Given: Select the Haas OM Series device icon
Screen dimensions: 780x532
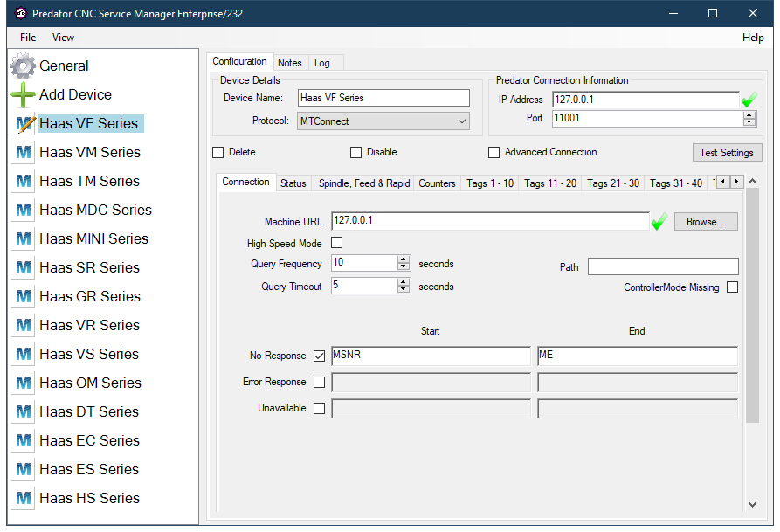Looking at the screenshot, I should pos(24,383).
